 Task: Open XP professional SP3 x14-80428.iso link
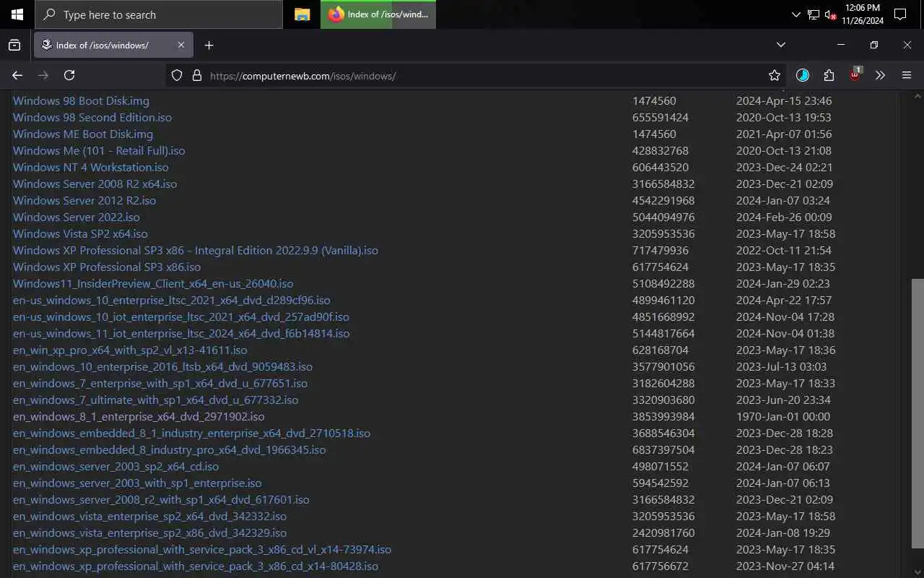click(x=196, y=566)
